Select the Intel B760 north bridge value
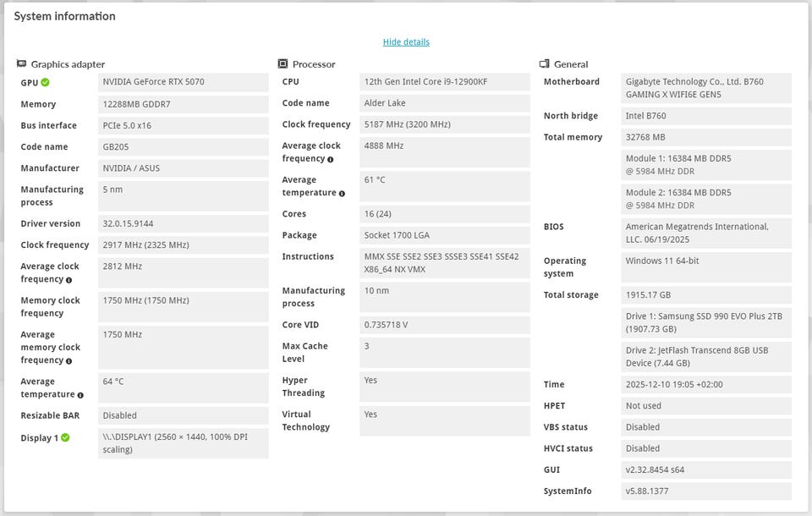Image resolution: width=812 pixels, height=516 pixels. click(x=706, y=116)
